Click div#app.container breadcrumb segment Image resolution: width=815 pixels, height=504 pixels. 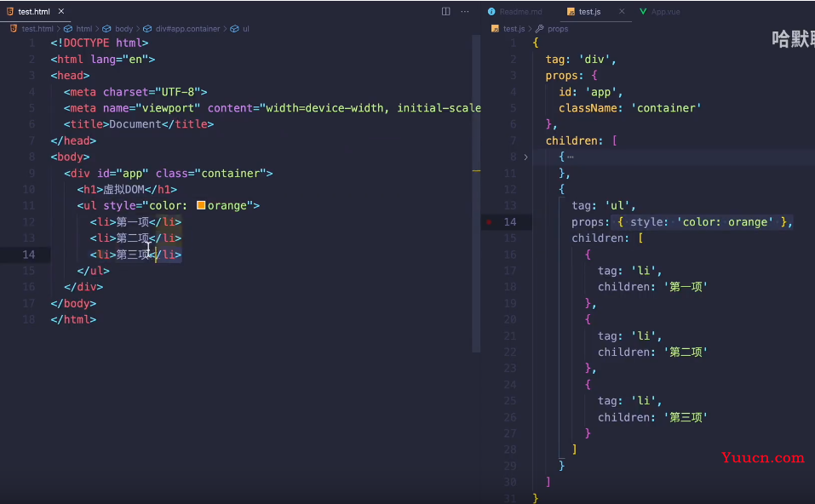click(x=187, y=29)
